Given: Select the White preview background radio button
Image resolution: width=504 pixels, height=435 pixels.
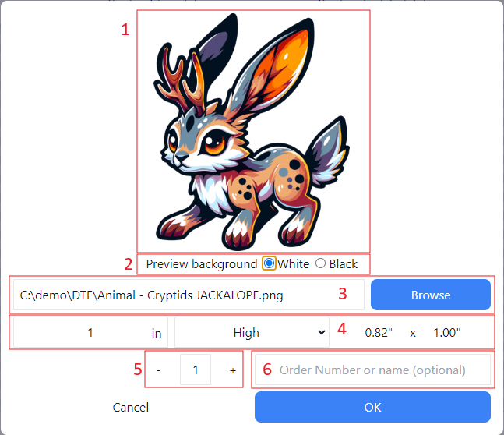Looking at the screenshot, I should coord(270,263).
